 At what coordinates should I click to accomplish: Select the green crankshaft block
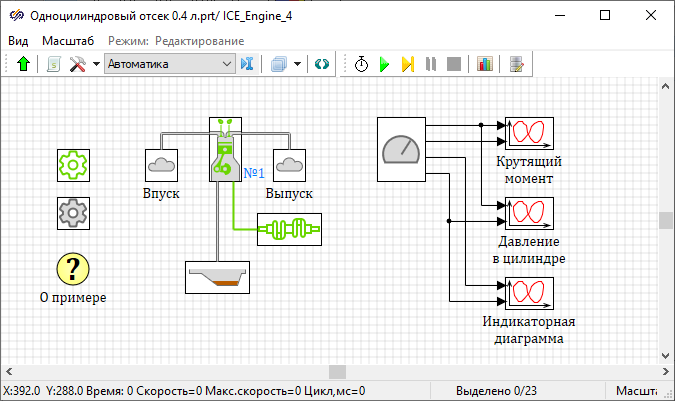pyautogui.click(x=290, y=229)
